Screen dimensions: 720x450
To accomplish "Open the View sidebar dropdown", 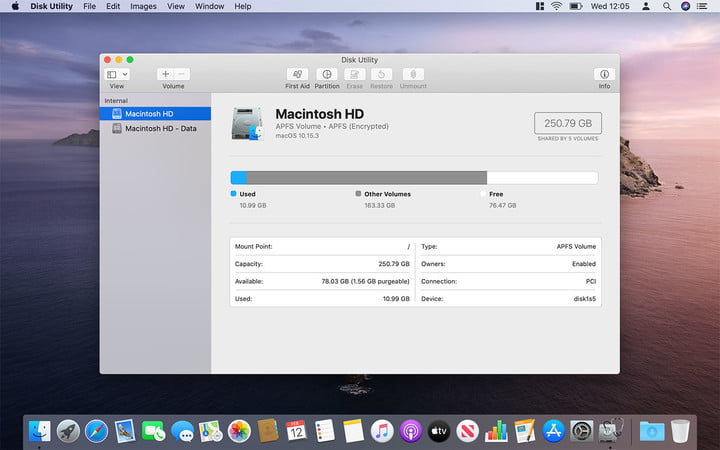I will (117, 74).
